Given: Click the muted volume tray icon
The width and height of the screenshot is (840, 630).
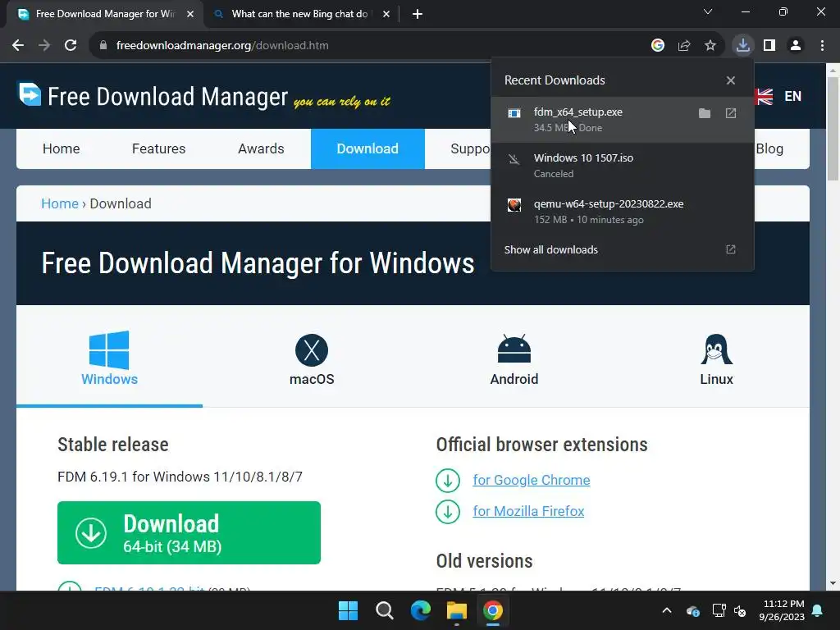Looking at the screenshot, I should point(740,610).
